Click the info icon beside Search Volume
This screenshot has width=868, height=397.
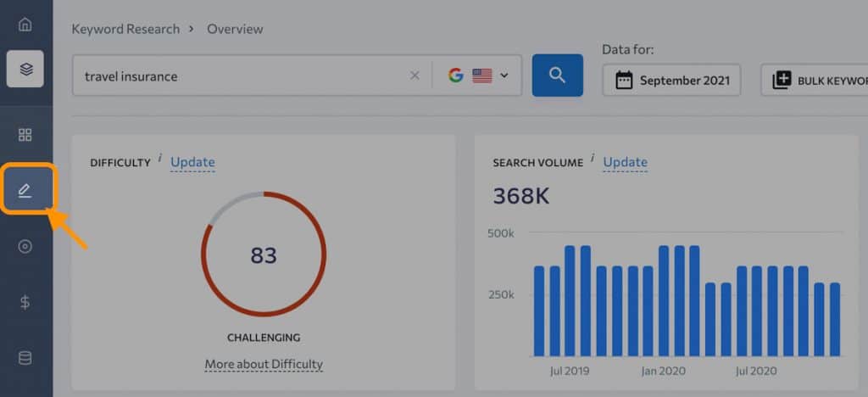[593, 158]
